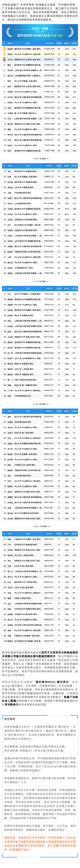80x868 pixels.
Task: Click the name 姚克 in rank seven
Action: coord(9,81)
